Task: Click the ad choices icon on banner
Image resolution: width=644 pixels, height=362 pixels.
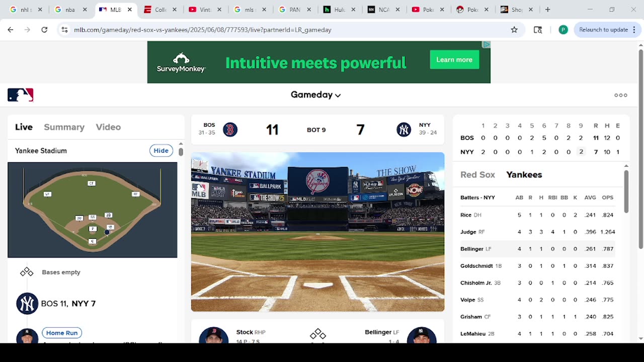Action: 486,45
